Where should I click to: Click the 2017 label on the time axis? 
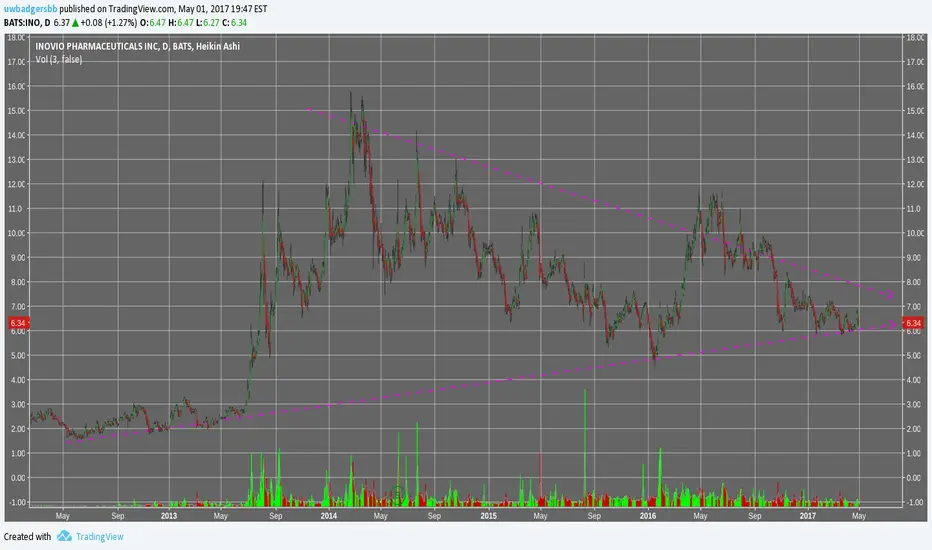(808, 516)
